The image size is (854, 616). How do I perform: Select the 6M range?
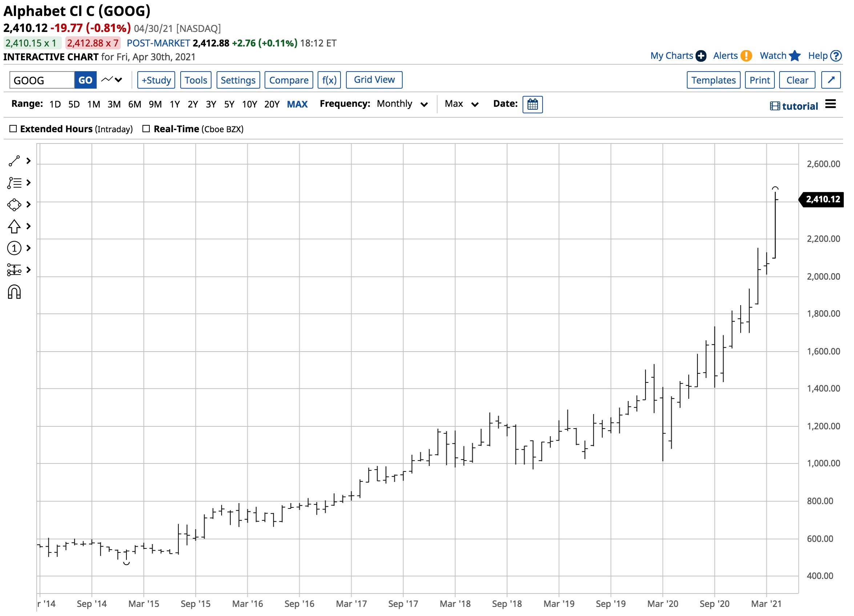click(x=135, y=105)
